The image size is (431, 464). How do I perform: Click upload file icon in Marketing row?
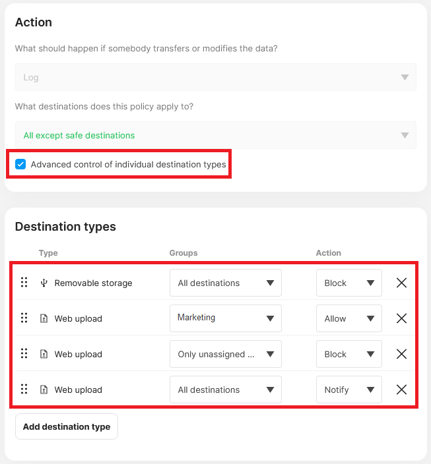[x=44, y=318]
